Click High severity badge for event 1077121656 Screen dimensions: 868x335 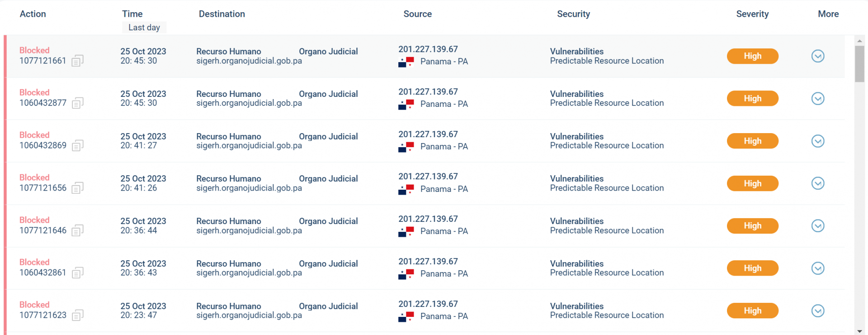click(x=753, y=183)
